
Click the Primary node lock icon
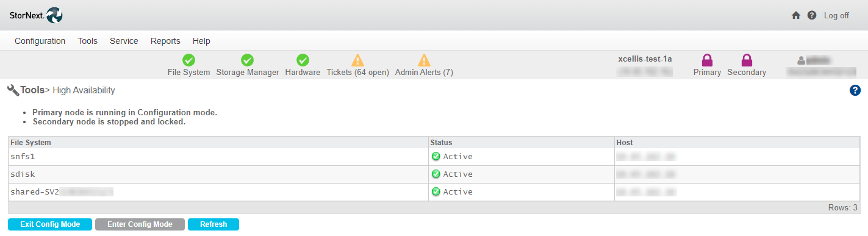tap(707, 60)
